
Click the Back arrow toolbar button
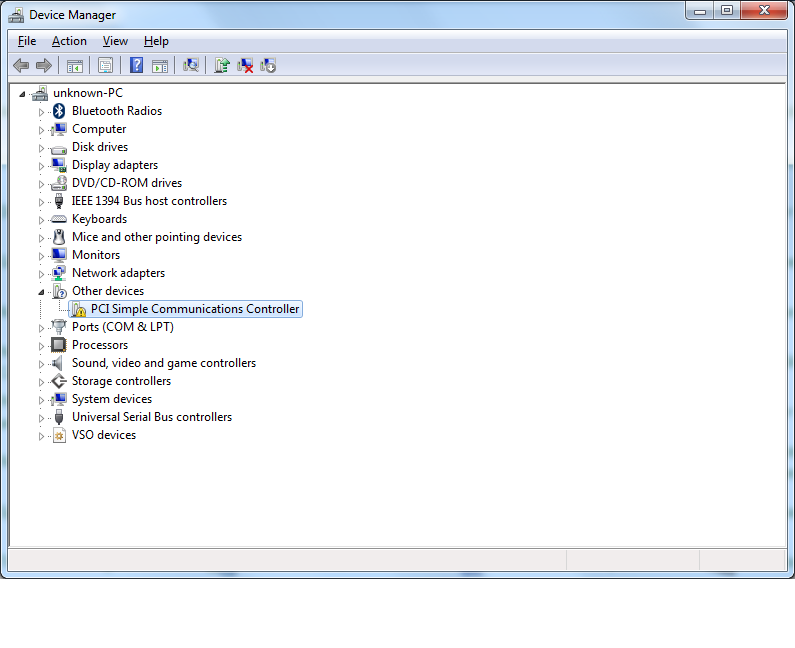pyautogui.click(x=21, y=65)
